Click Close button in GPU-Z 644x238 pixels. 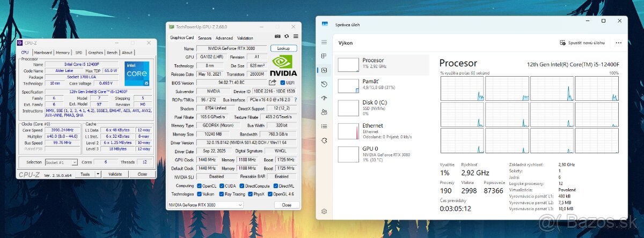coord(287,205)
